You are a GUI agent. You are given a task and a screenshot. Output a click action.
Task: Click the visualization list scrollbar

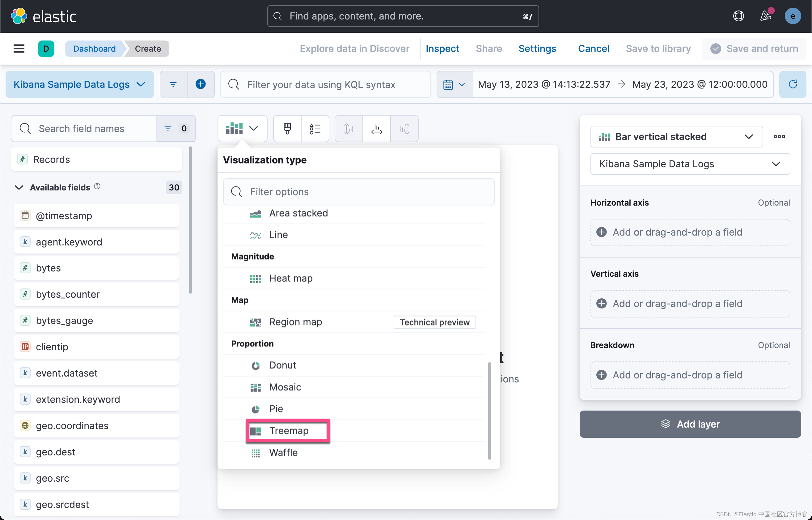[489, 411]
